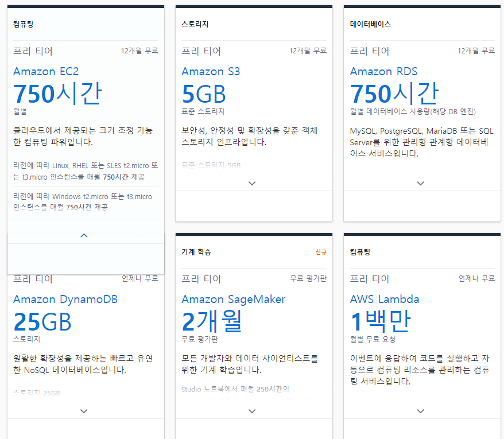Click the RDS '750시간' headline
Screen dimensions: 504x439
(394, 94)
